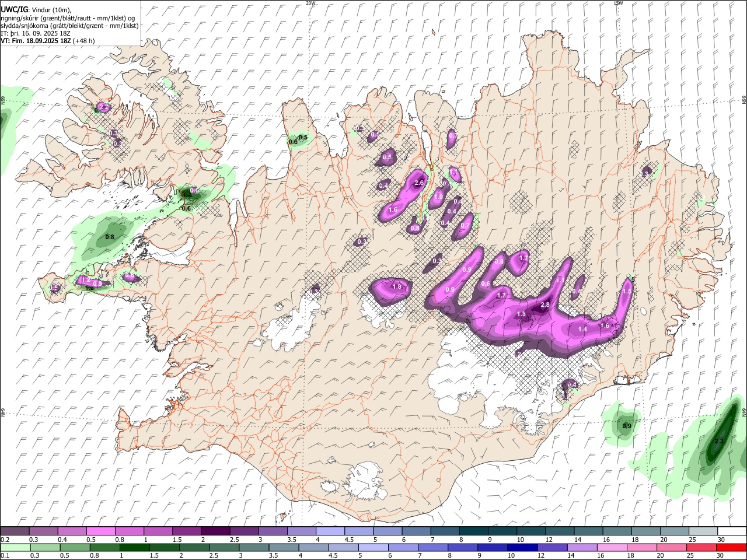Click the "2.8" snowfall maximum value on map
The image size is (747, 560).
[545, 305]
